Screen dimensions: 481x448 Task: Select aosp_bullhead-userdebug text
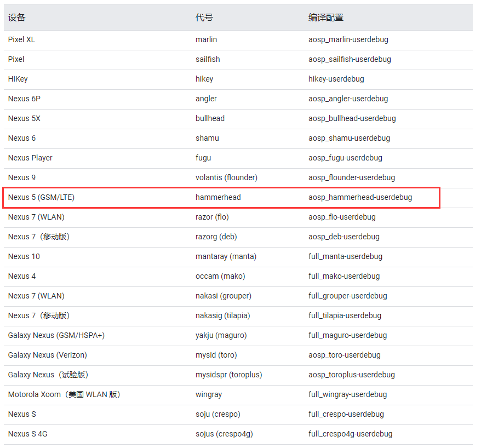(352, 118)
